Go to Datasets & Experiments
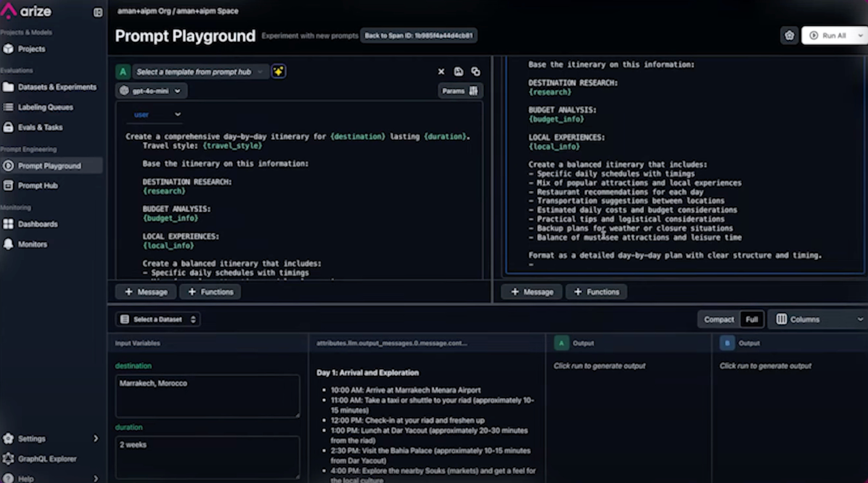The image size is (868, 483). [x=57, y=87]
